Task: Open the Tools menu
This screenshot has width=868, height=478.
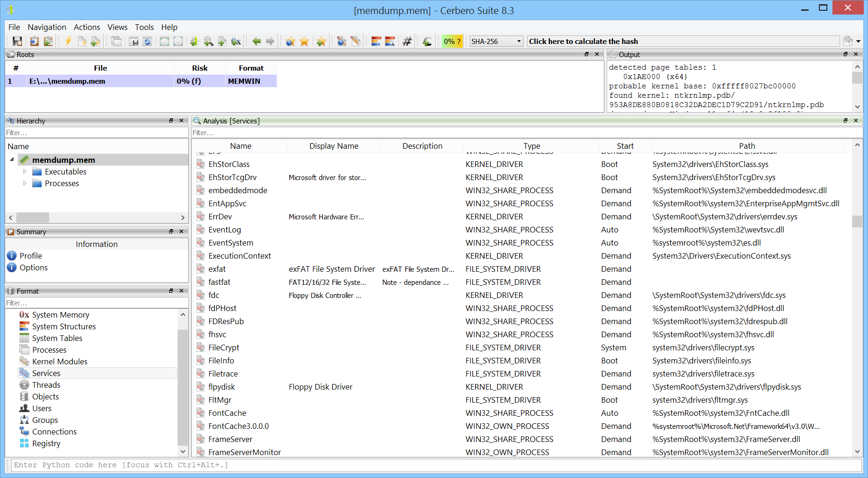Action: coord(144,27)
